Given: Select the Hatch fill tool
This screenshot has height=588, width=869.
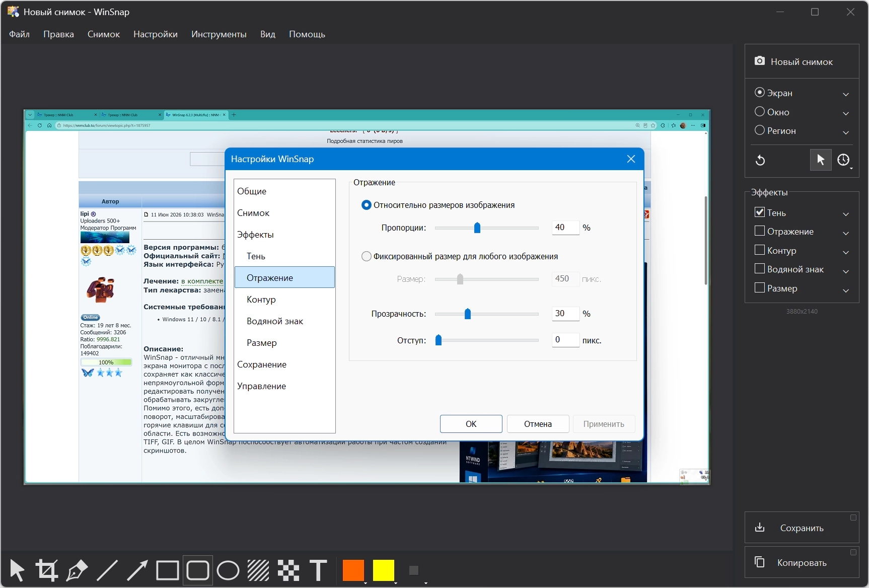Looking at the screenshot, I should (258, 570).
